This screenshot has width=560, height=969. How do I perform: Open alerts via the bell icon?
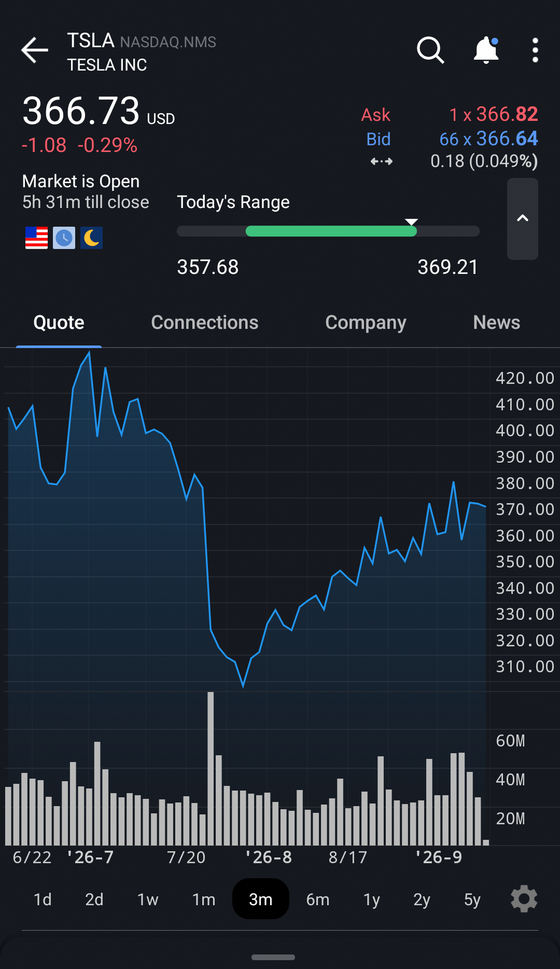coord(486,50)
